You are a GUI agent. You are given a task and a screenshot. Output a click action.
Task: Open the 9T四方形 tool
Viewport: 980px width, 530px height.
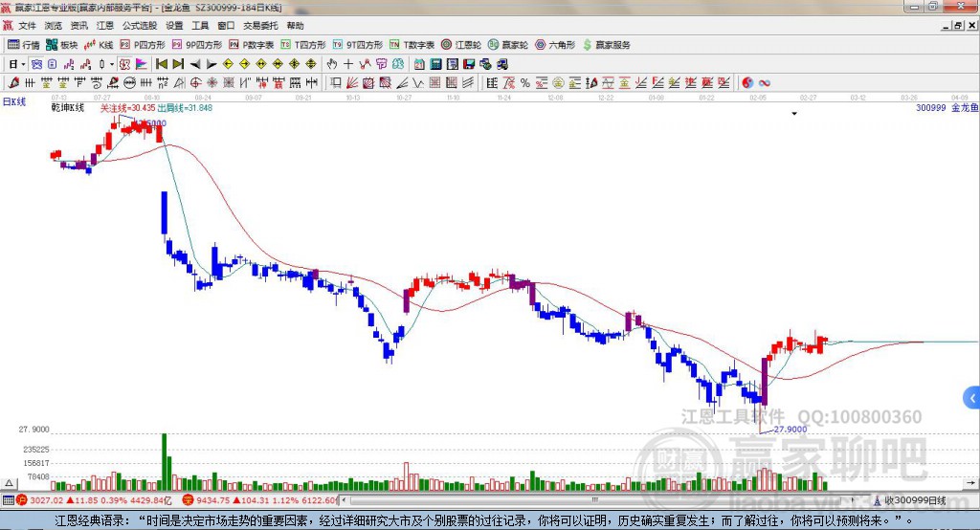pos(358,45)
